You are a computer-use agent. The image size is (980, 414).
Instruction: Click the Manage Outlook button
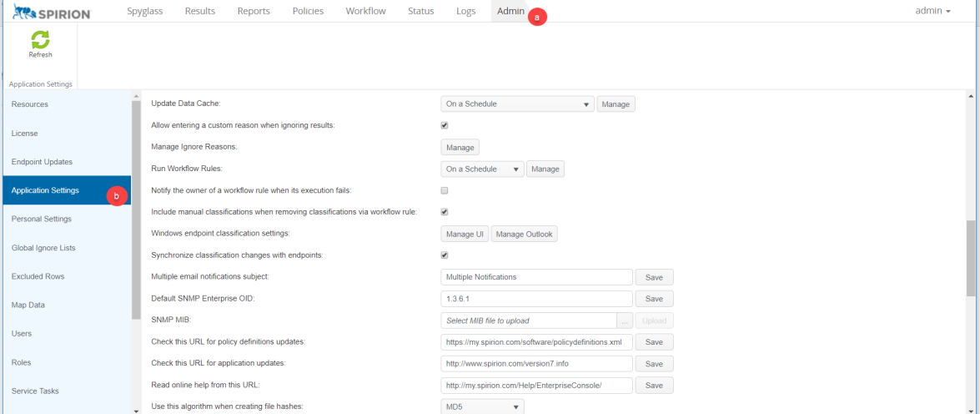[524, 235]
